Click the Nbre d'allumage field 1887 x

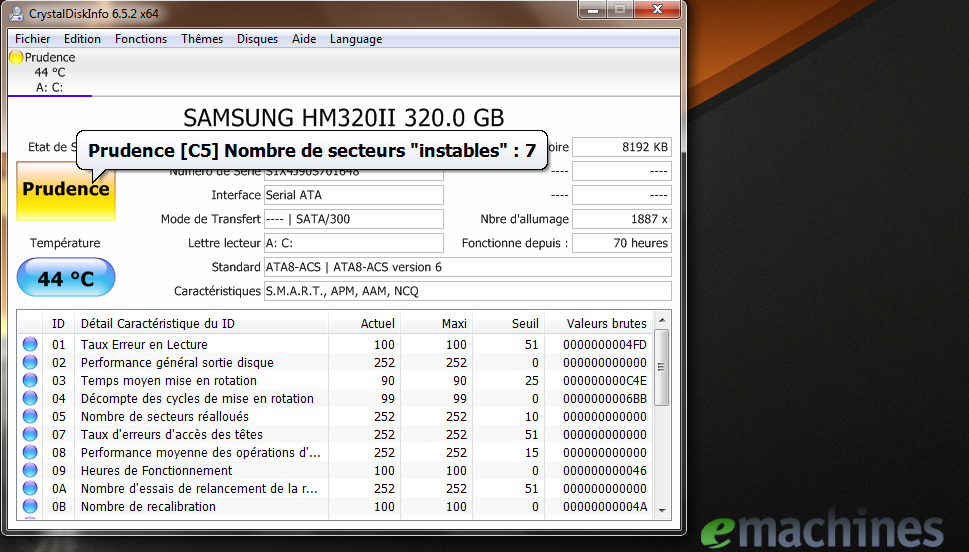click(x=622, y=219)
